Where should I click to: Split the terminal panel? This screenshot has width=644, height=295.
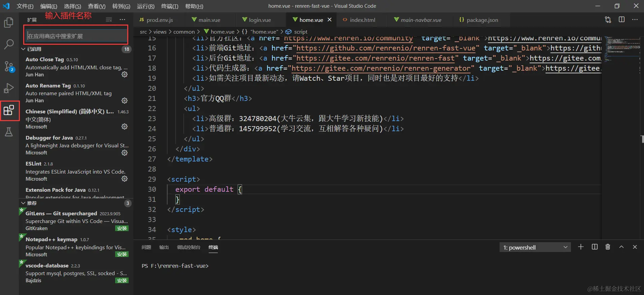click(595, 247)
